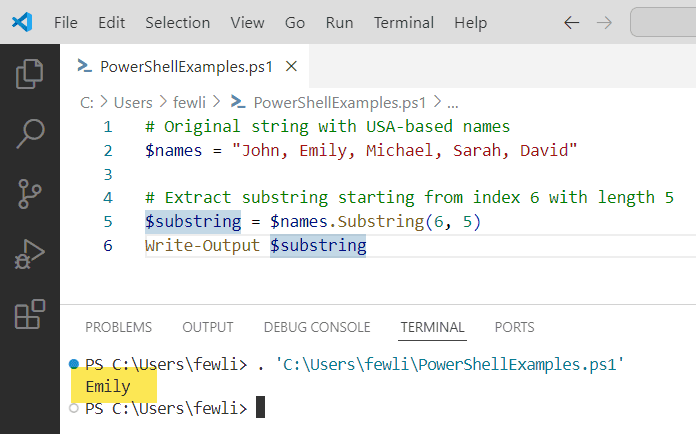
Task: Open the Terminal menu
Action: 404,22
